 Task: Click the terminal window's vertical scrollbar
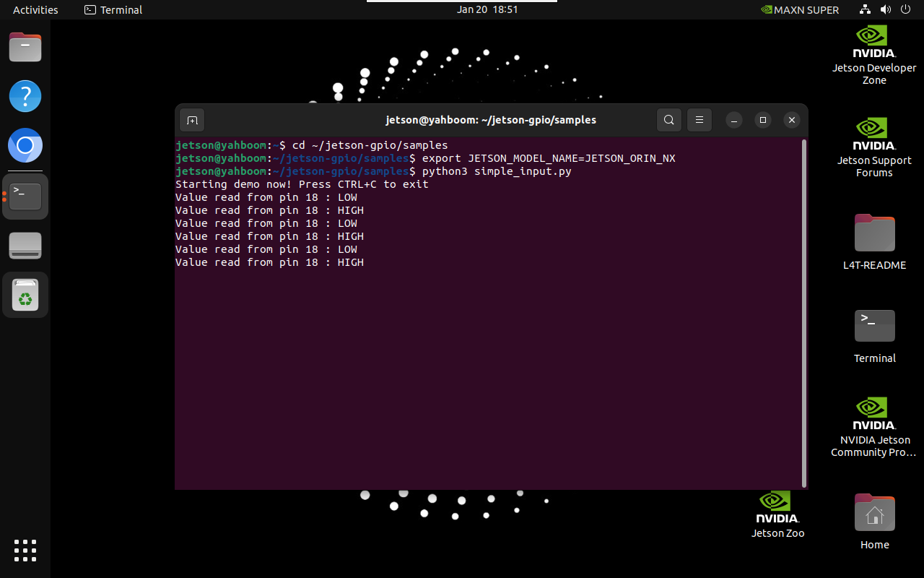click(x=804, y=313)
